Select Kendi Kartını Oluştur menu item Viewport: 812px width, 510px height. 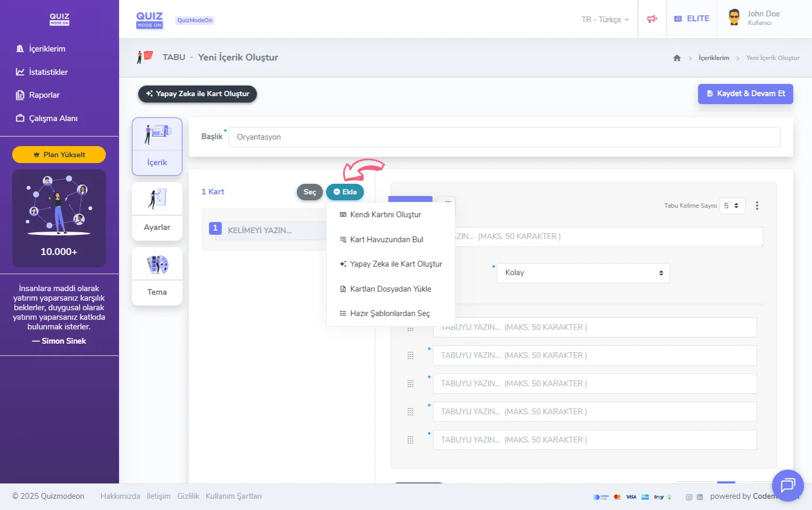click(x=385, y=215)
